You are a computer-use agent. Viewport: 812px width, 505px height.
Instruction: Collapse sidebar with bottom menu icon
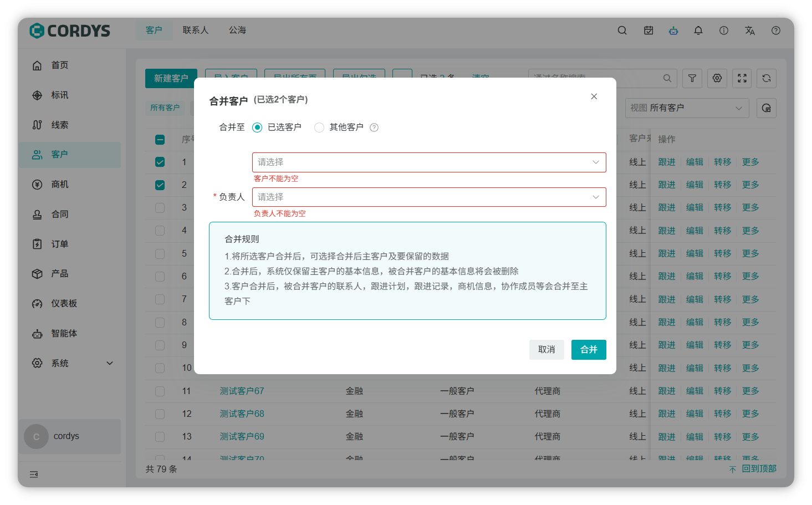tap(34, 475)
